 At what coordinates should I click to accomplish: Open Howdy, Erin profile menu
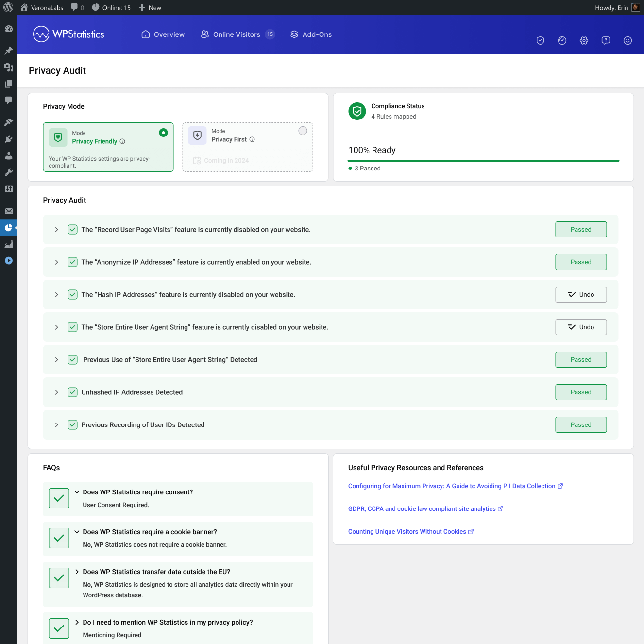click(x=617, y=7)
